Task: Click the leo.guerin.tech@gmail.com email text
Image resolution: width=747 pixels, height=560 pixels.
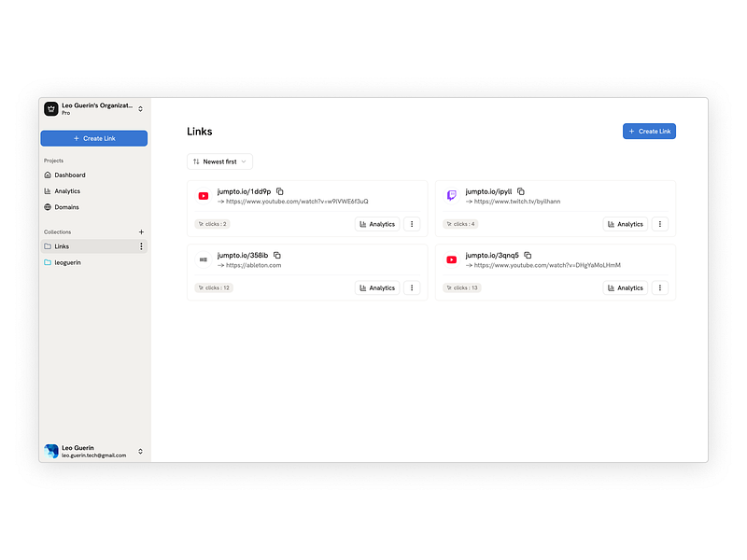Action: (x=94, y=455)
